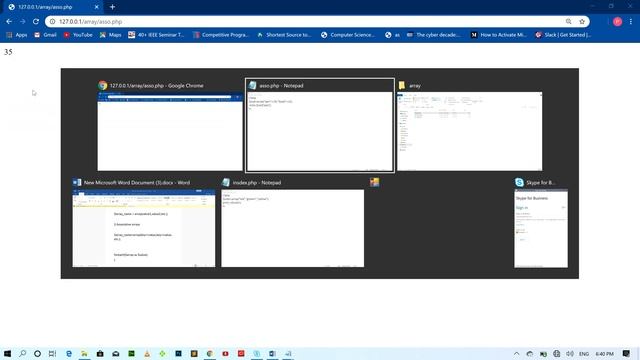Open Cortana circle on the taskbar
This screenshot has width=640, height=360.
pyautogui.click(x=37, y=353)
